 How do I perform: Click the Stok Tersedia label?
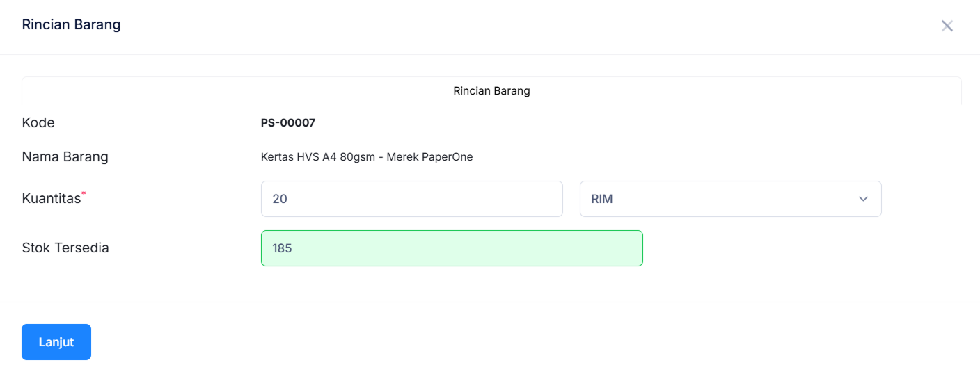[65, 248]
